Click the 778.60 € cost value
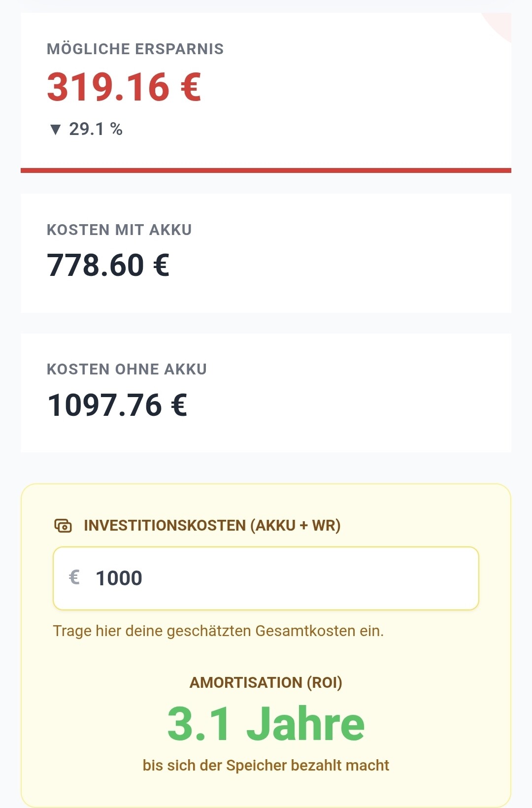Viewport: 532px width, 808px height. [x=108, y=265]
